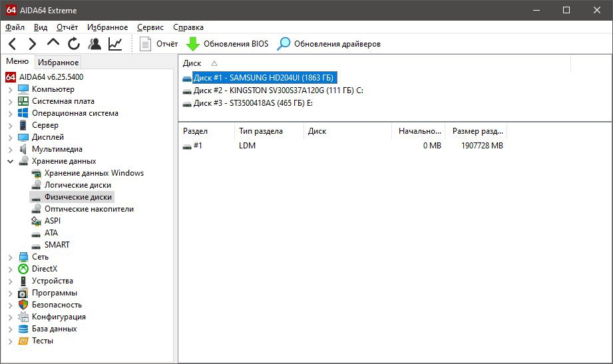Expand the Операционная система node
613x364 pixels.
10,114
